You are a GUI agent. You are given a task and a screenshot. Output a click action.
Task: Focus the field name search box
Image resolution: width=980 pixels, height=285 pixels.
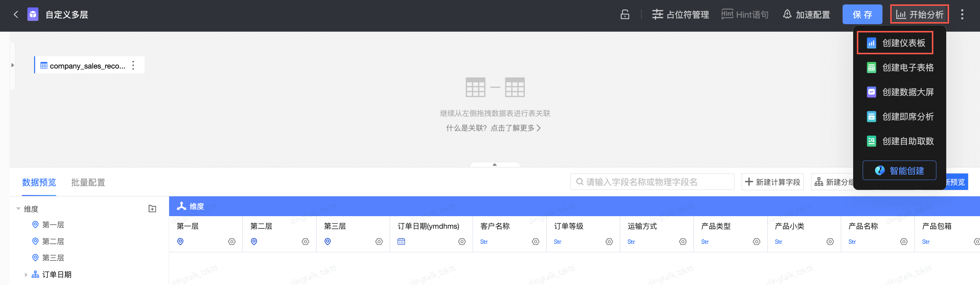point(652,182)
